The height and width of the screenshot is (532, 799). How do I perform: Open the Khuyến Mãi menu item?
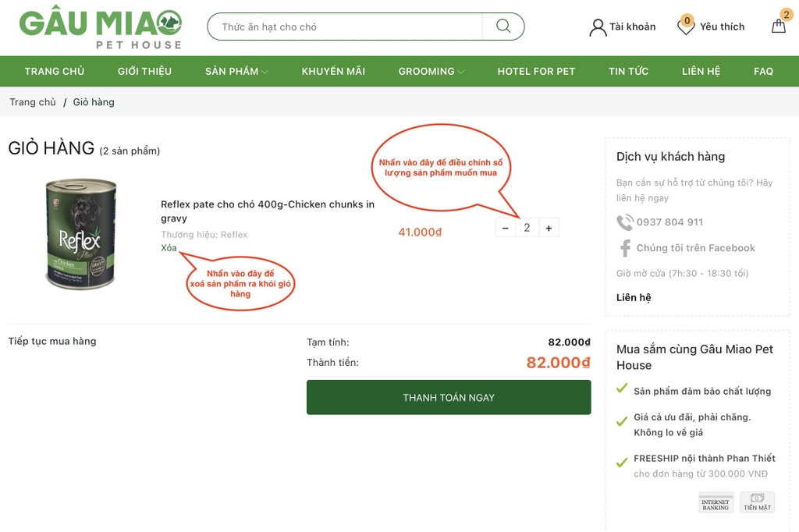(x=333, y=71)
